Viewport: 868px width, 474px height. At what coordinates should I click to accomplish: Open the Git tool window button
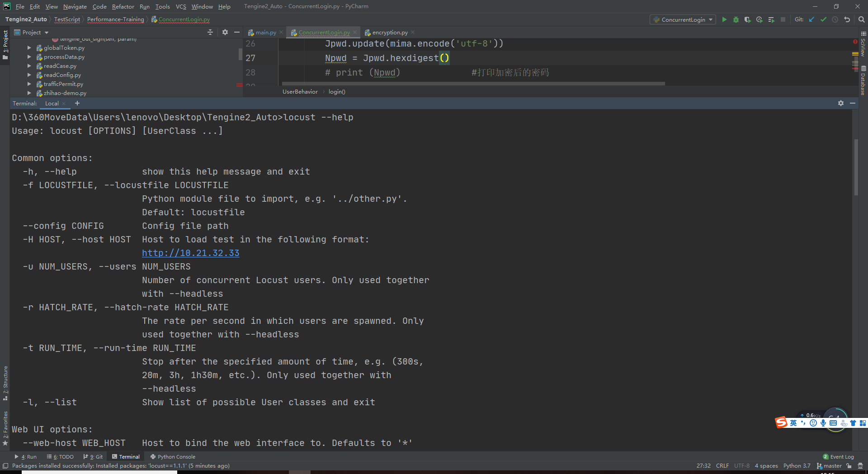pos(93,457)
